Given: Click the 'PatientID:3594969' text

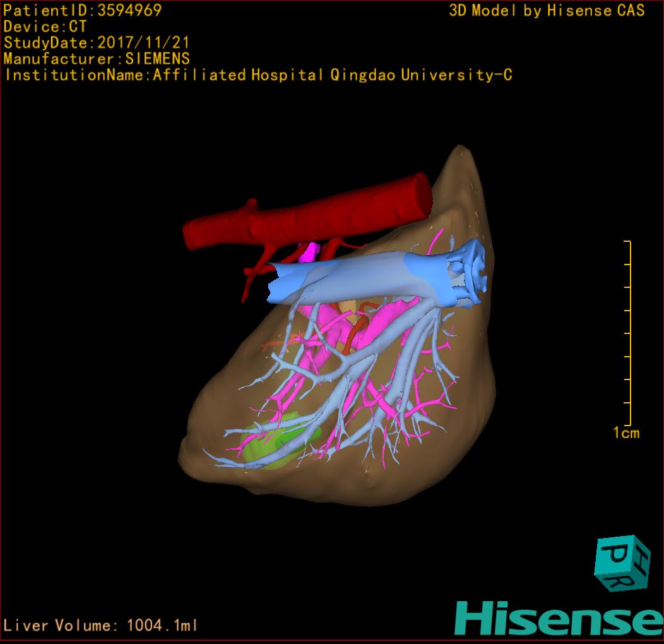Looking at the screenshot, I should click(x=83, y=11).
